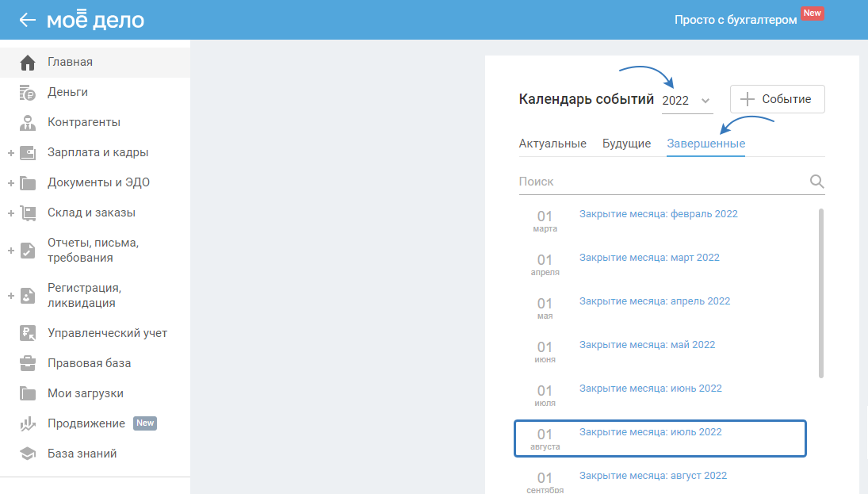Open the Зарплата и кадры menu item
Image resolution: width=868 pixels, height=494 pixels.
click(x=98, y=152)
